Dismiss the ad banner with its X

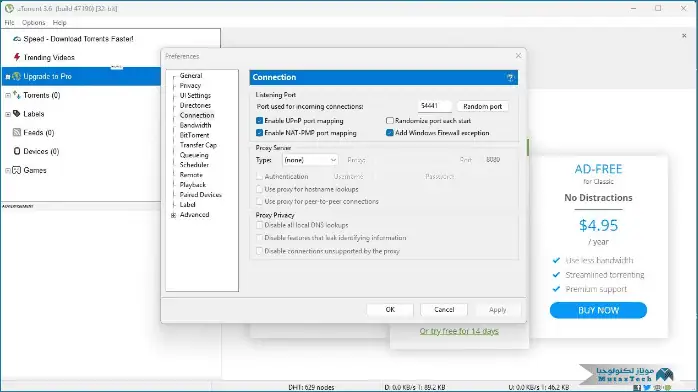pyautogui.click(x=684, y=36)
